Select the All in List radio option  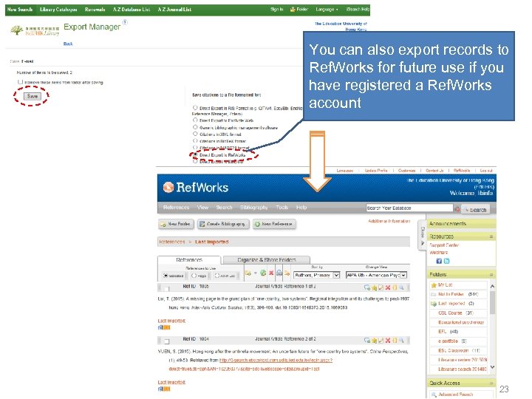pos(217,276)
